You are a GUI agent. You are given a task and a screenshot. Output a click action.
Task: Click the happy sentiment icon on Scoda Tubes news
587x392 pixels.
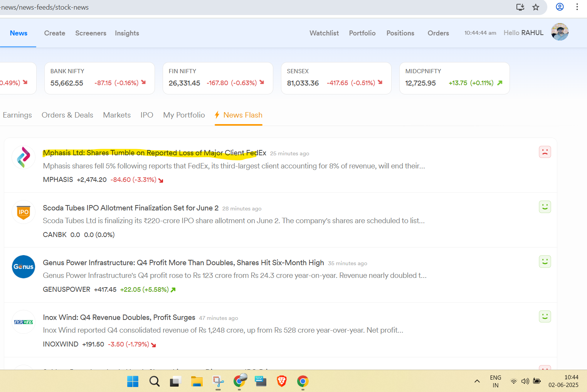pyautogui.click(x=545, y=207)
